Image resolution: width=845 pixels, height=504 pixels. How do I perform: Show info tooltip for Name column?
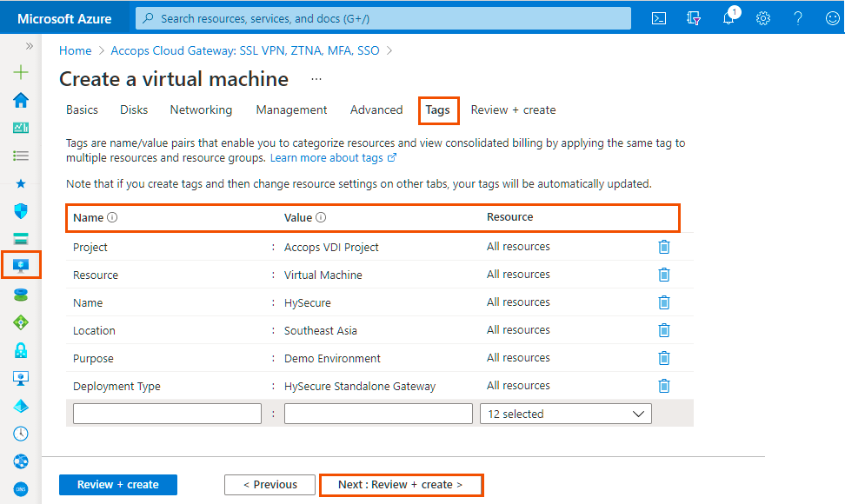pyautogui.click(x=112, y=217)
